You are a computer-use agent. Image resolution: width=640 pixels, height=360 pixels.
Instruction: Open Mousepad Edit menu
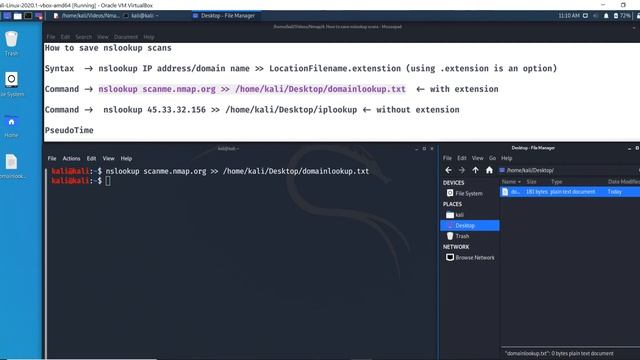click(65, 37)
